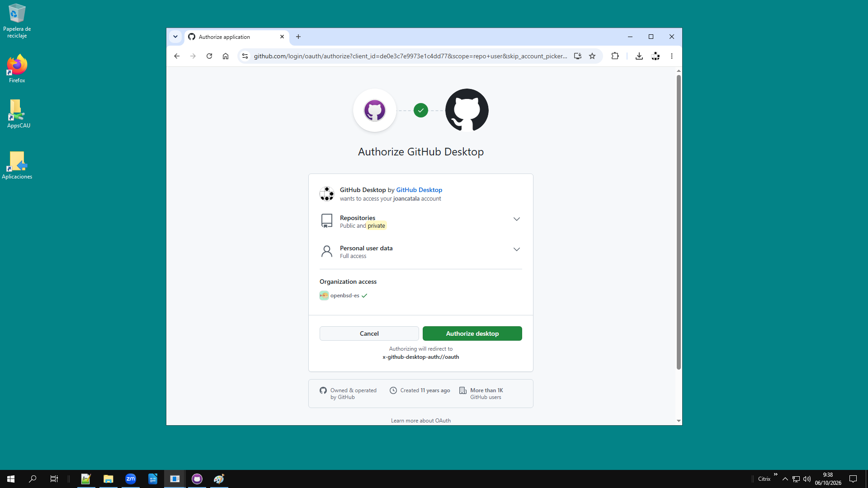Expand Personal user data permission

[517, 249]
